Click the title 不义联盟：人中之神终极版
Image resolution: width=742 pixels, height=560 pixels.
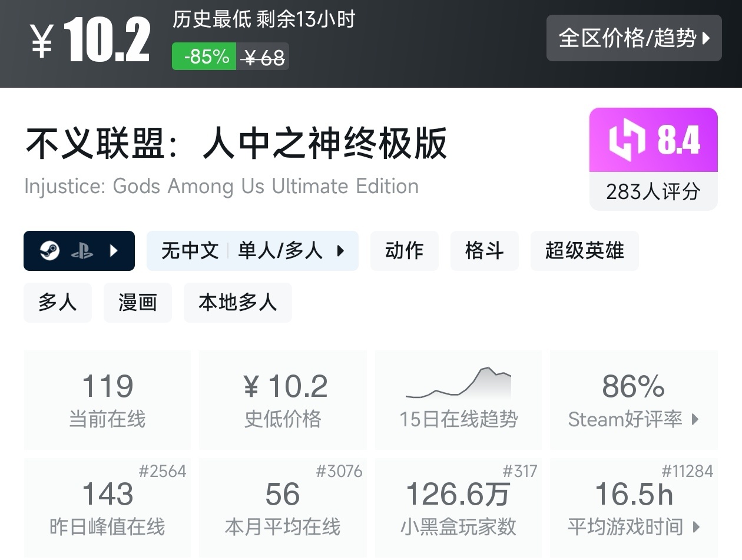pyautogui.click(x=236, y=143)
